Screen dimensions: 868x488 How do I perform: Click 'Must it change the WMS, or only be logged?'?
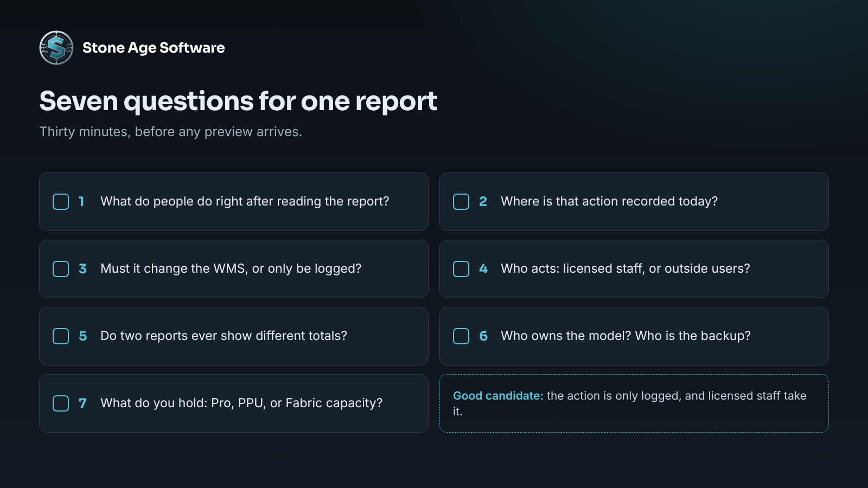[x=231, y=269]
